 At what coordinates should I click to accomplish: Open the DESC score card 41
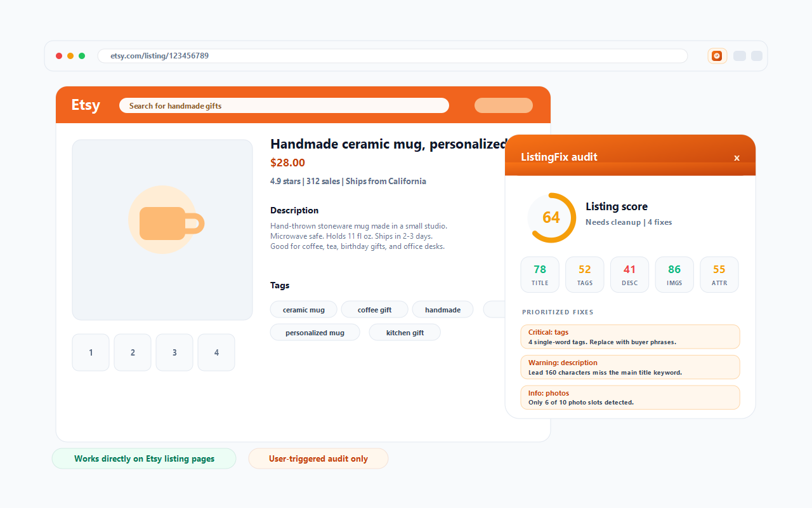click(x=630, y=274)
